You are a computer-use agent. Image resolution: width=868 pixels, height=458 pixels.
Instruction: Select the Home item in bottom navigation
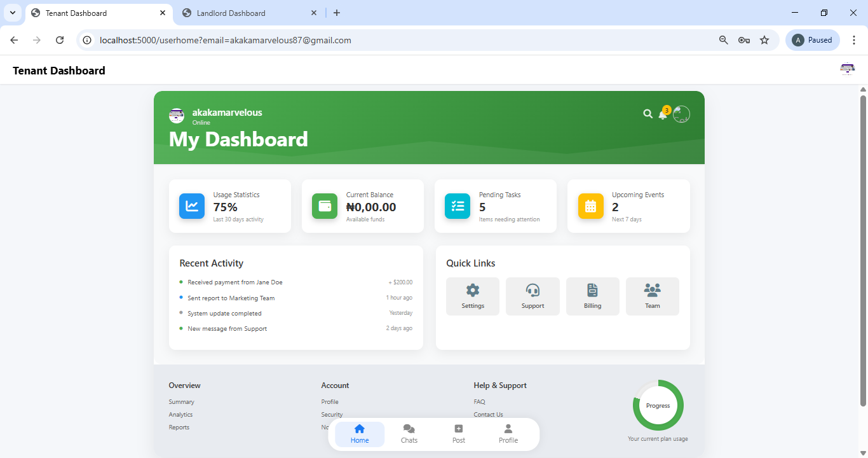point(359,434)
